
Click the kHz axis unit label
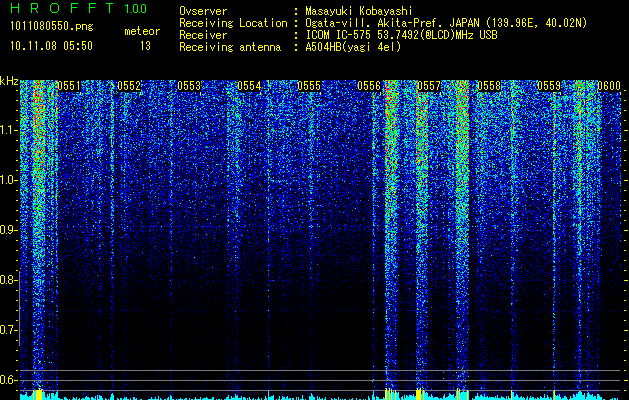point(9,81)
